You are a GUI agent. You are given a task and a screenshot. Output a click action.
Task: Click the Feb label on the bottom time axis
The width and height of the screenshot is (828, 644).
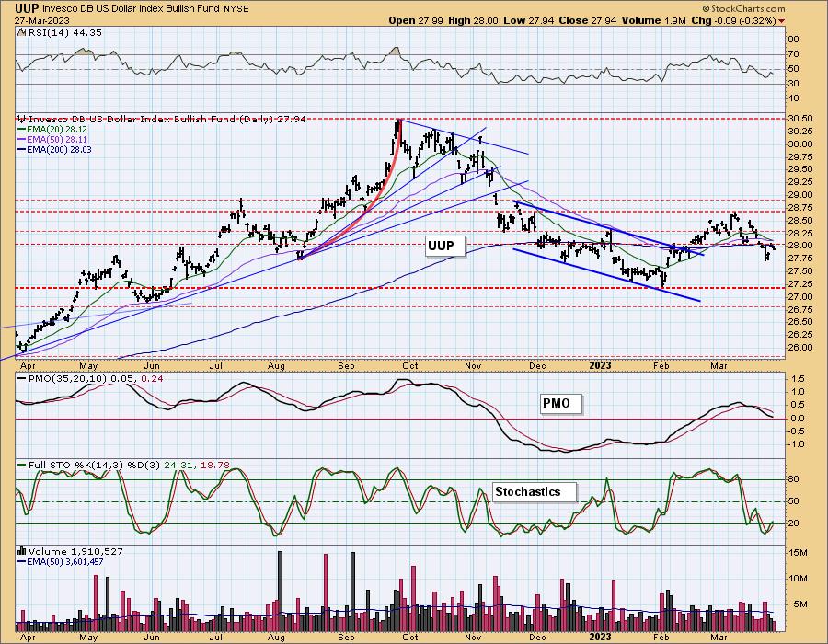tap(661, 638)
